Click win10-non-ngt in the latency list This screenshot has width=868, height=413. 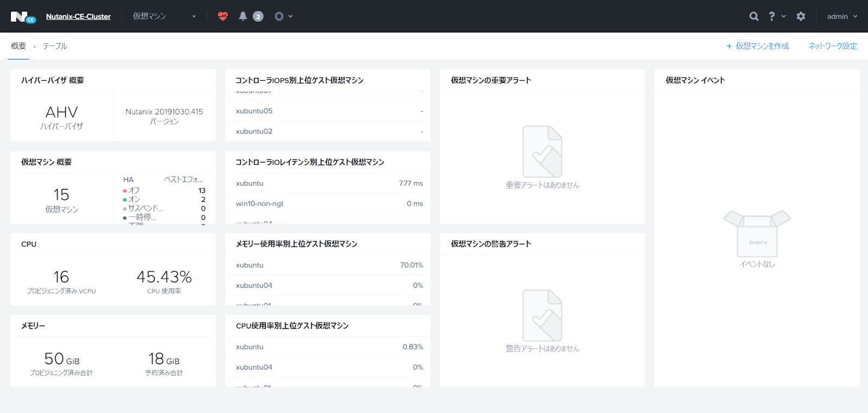(x=259, y=203)
